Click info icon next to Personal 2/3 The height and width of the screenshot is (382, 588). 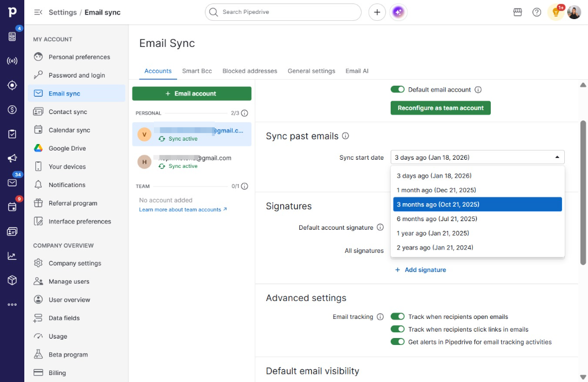point(244,113)
